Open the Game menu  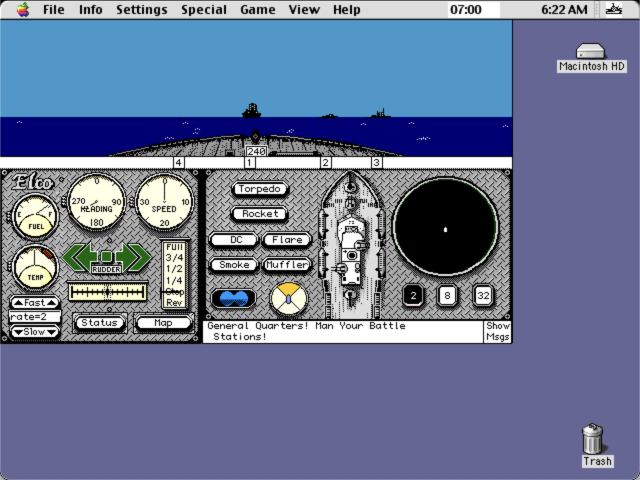point(258,9)
